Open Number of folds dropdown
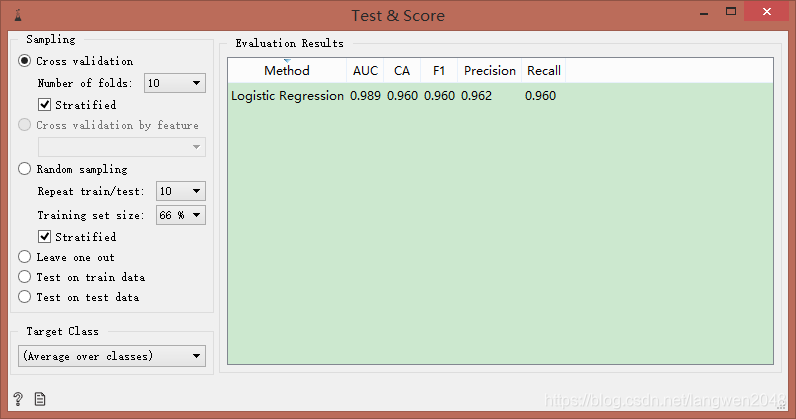Image resolution: width=796 pixels, height=419 pixels. pyautogui.click(x=175, y=83)
